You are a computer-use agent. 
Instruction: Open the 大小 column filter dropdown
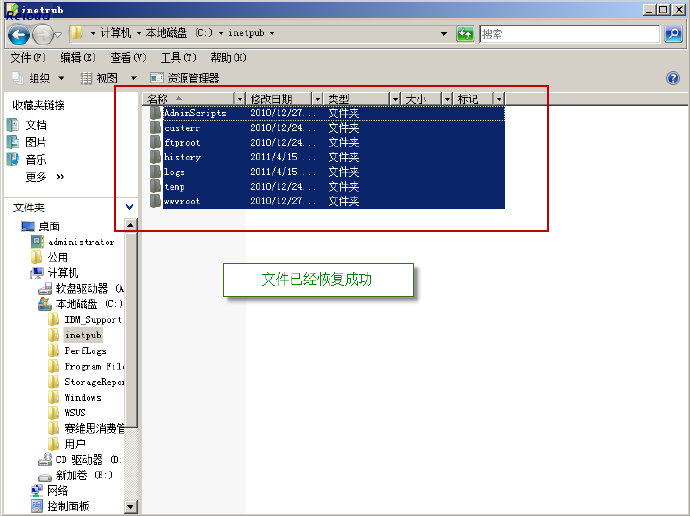447,99
